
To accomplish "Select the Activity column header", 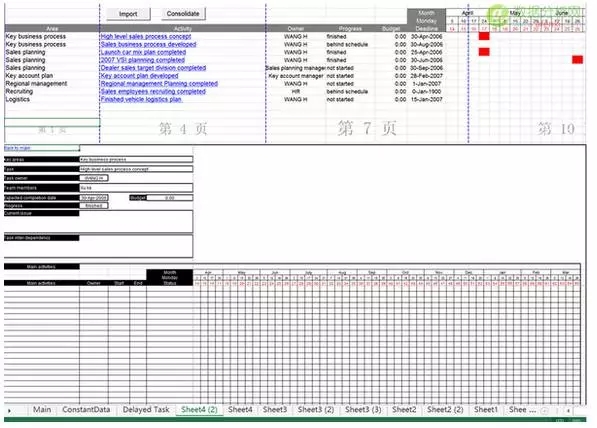I will 183,29.
